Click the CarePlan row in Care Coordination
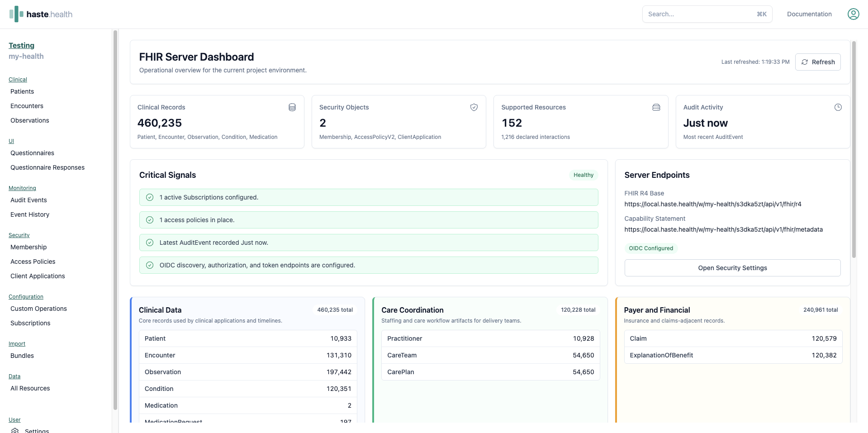 coord(491,372)
